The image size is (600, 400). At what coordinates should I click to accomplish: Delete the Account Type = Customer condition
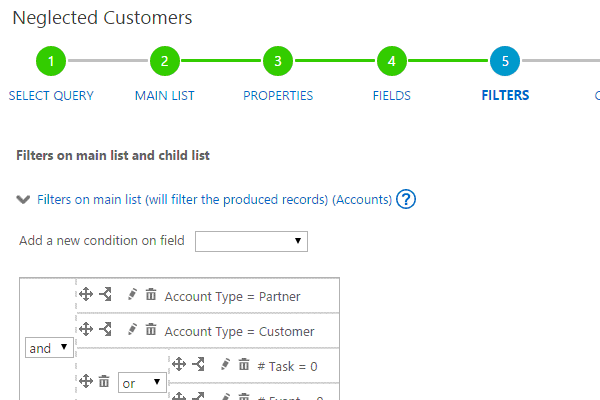pyautogui.click(x=151, y=329)
